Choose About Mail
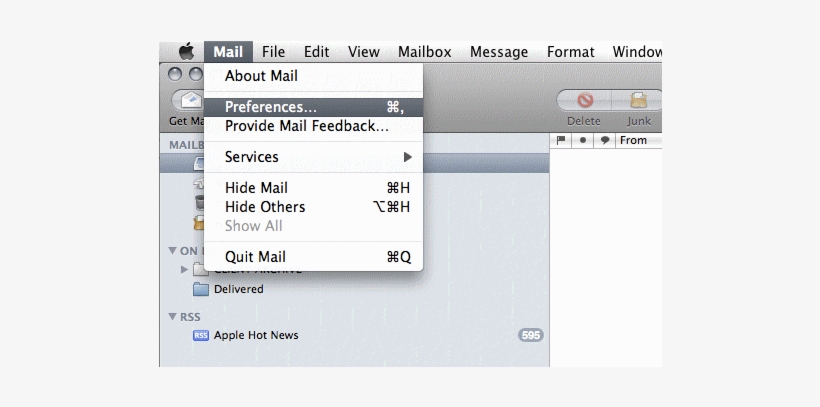Screen dimensions: 820x407 (x=313, y=76)
